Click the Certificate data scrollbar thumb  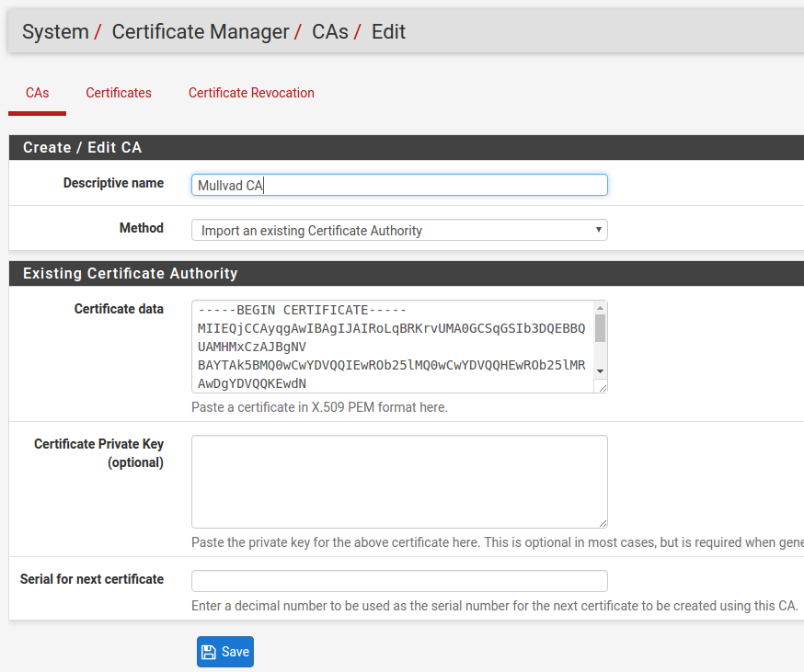(x=600, y=328)
